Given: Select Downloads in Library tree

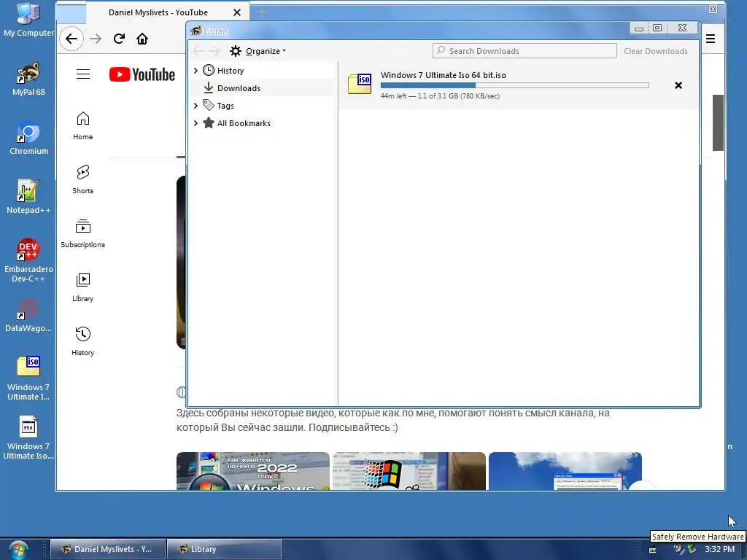Looking at the screenshot, I should [239, 88].
